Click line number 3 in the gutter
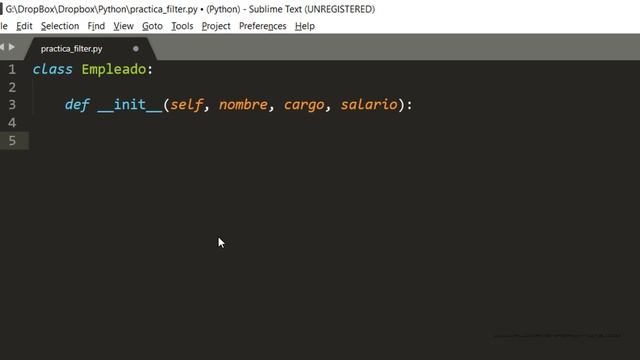This screenshot has width=640, height=360. click(12, 105)
